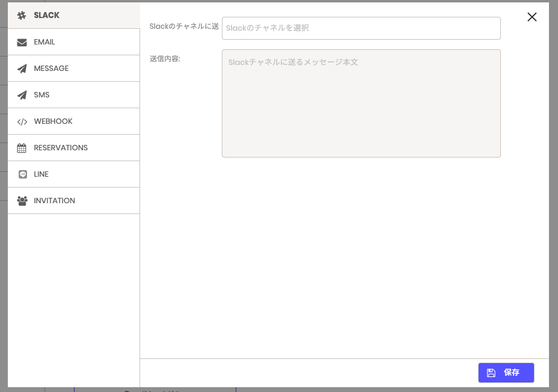The width and height of the screenshot is (558, 392).
Task: Click the envelope icon beside EMAIL
Action: 22,42
